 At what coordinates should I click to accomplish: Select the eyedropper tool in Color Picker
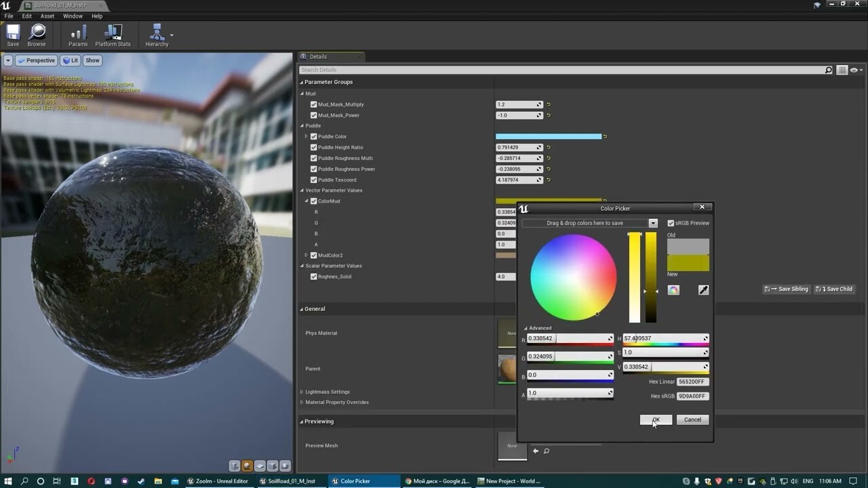(x=703, y=290)
